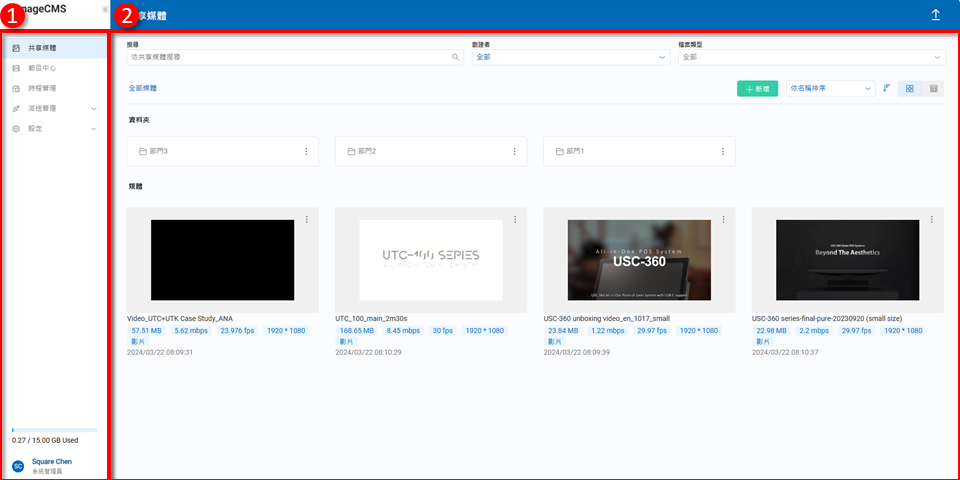Open the three-dot menu on the USC-360 series-final-pure card

pyautogui.click(x=931, y=219)
